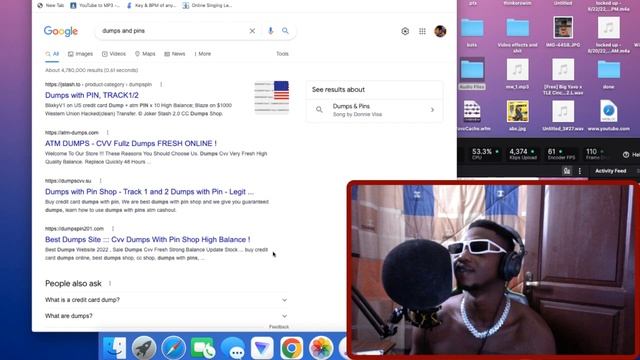Open New Tab bookmark
The height and width of the screenshot is (360, 640).
click(50, 5)
